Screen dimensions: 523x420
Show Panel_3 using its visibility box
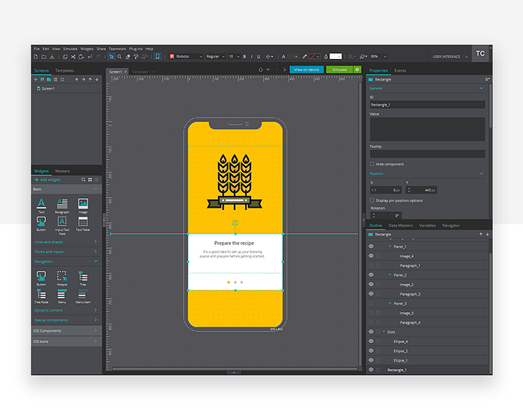pos(371,303)
